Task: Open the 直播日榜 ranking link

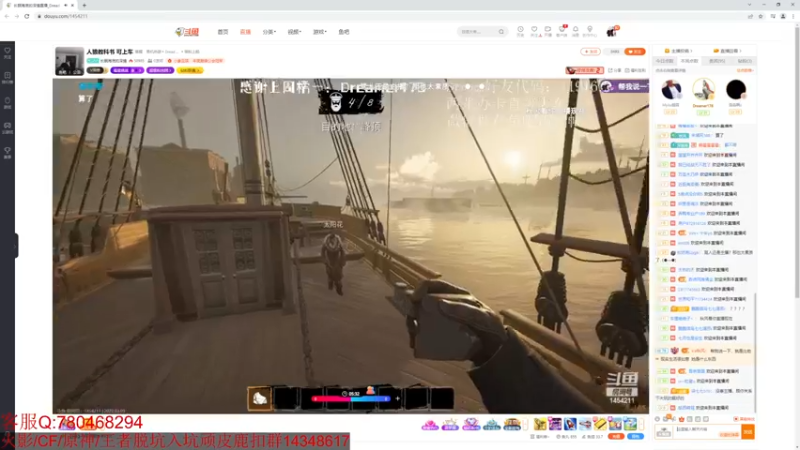Action: pos(727,51)
